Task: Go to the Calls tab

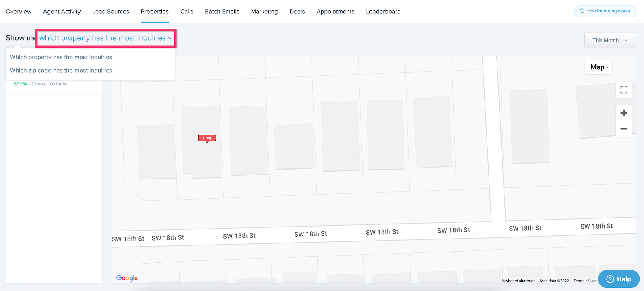Action: pyautogui.click(x=187, y=12)
